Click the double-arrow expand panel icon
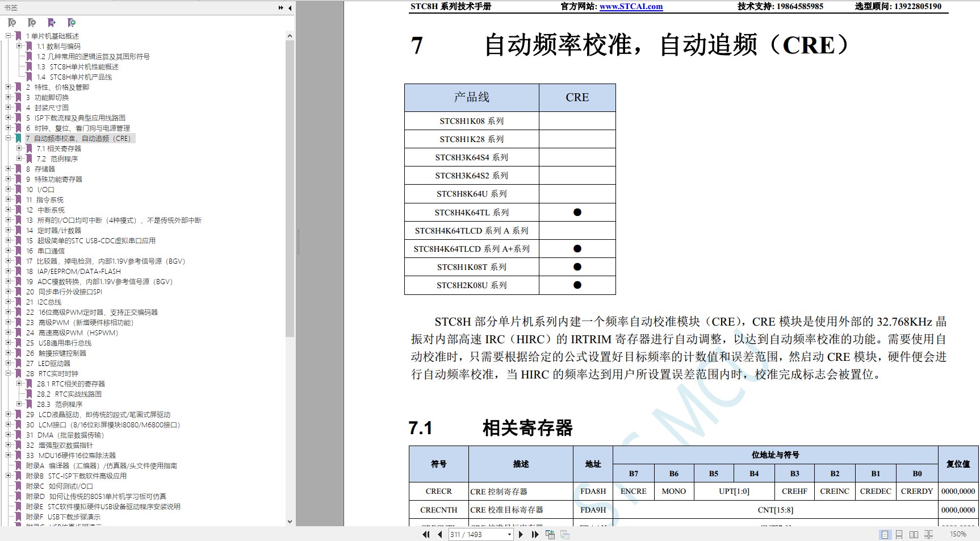 (x=280, y=7)
